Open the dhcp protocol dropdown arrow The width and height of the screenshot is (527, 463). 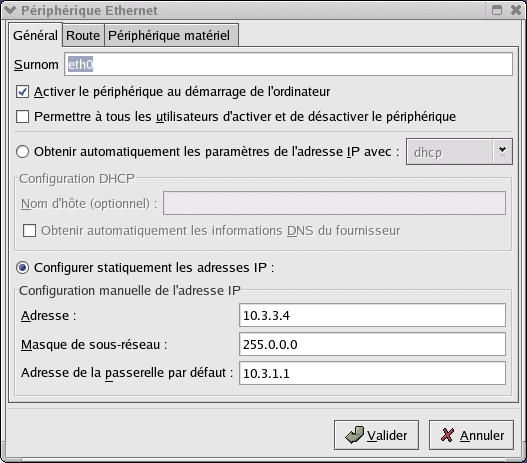click(502, 152)
